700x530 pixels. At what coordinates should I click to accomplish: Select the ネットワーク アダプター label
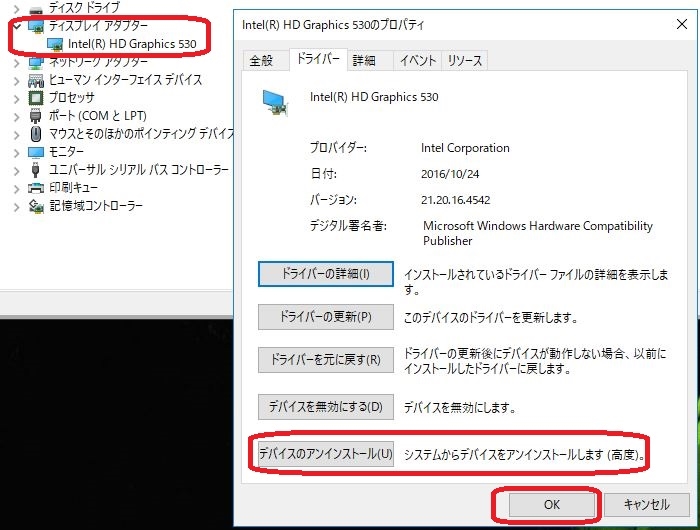pyautogui.click(x=98, y=62)
